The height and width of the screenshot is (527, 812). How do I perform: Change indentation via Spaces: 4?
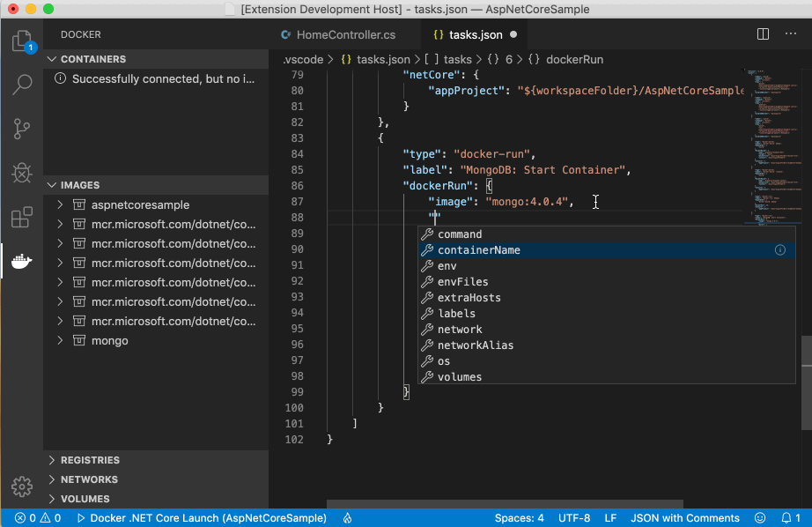click(x=519, y=517)
